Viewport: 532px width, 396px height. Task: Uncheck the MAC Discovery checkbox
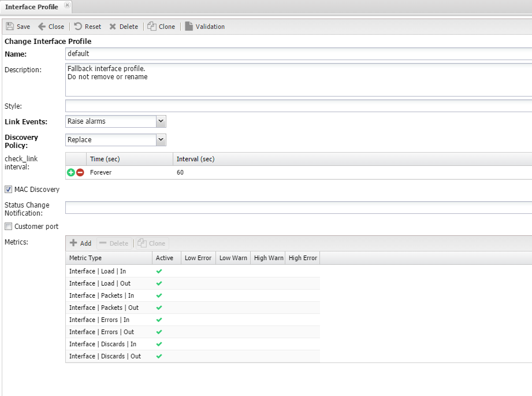click(x=8, y=189)
